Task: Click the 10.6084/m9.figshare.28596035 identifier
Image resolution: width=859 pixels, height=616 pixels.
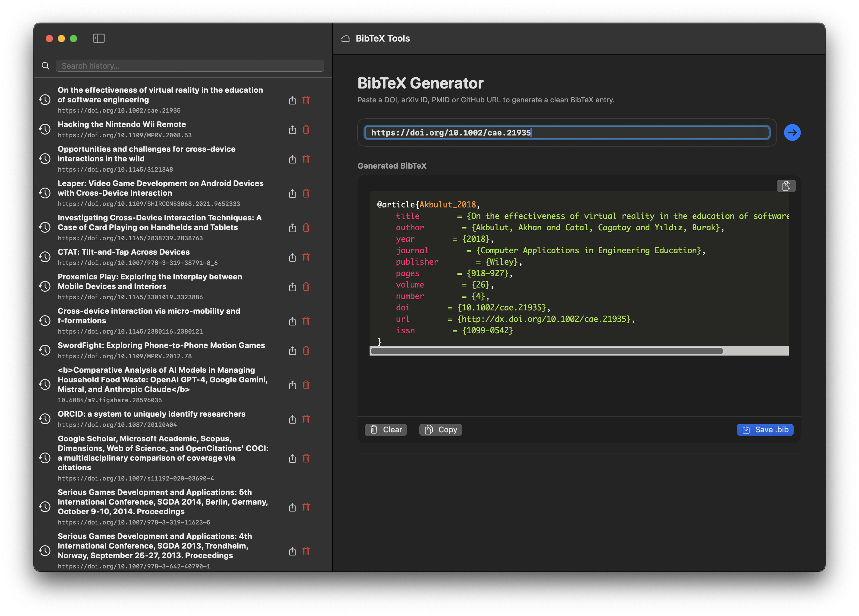Action: [109, 400]
